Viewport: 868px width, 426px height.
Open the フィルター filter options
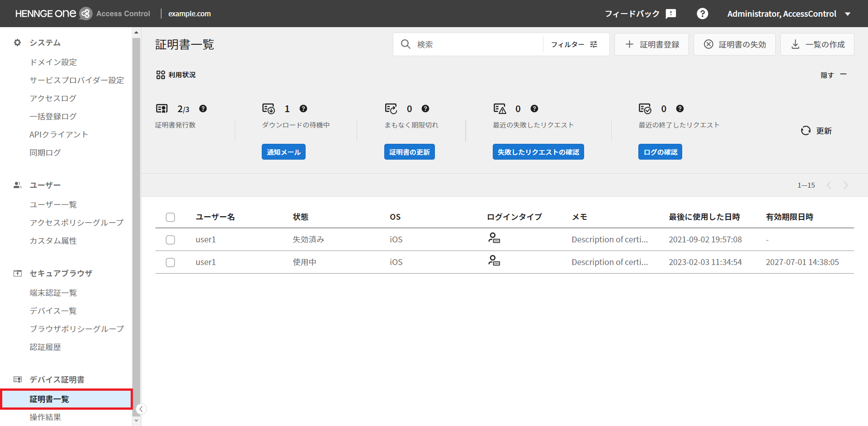(574, 44)
